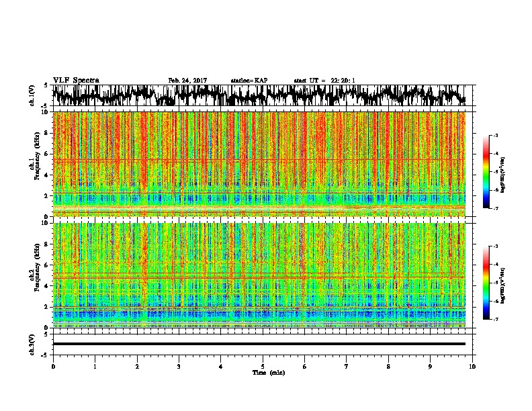
Task: Click the ch.1 colorbar log(PSD) label
Action: pyautogui.click(x=503, y=175)
